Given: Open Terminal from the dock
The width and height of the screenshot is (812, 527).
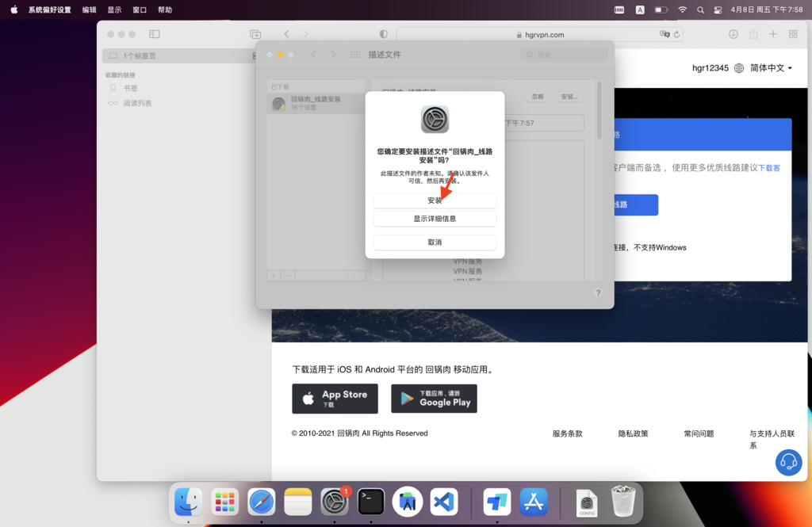Looking at the screenshot, I should tap(371, 502).
